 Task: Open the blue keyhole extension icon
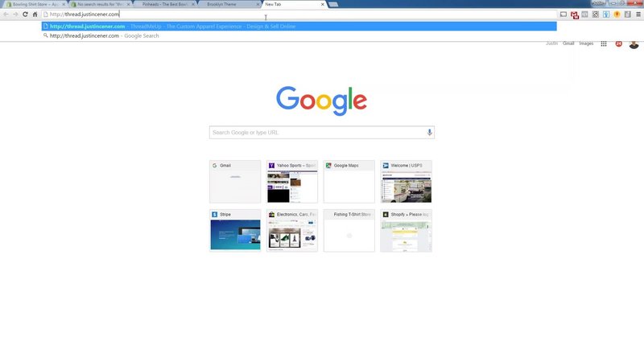point(606,14)
